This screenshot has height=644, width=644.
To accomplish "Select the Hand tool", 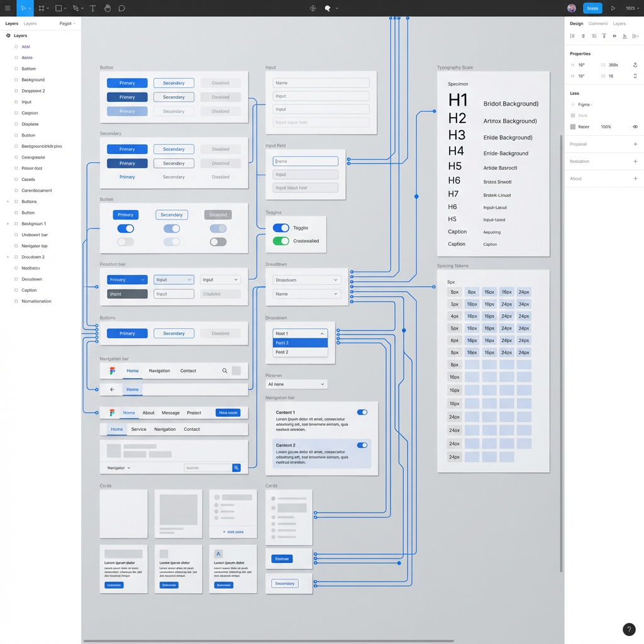I will pos(107,8).
